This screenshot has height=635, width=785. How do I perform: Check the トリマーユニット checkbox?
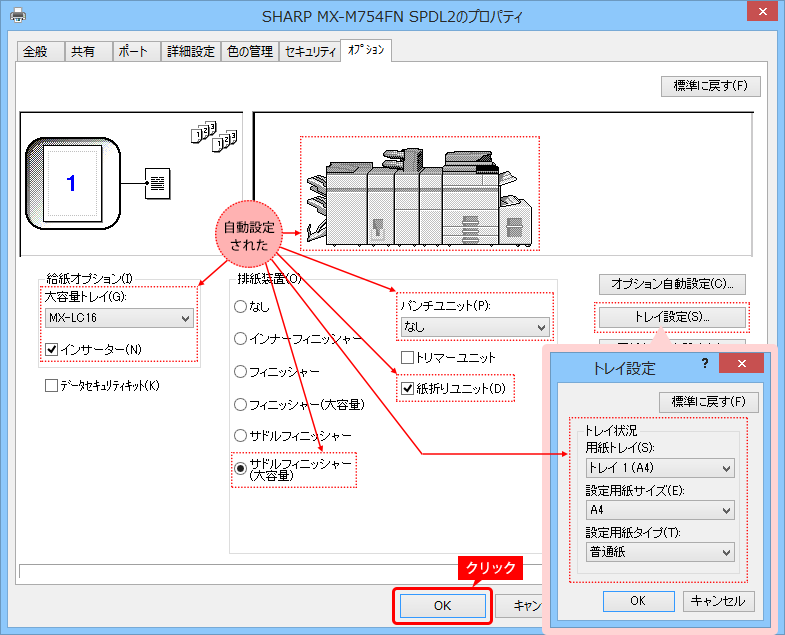407,357
